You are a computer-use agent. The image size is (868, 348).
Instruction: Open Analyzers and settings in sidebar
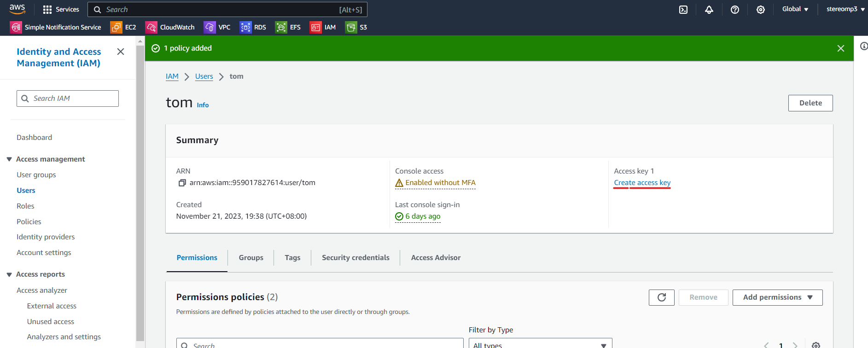(64, 337)
